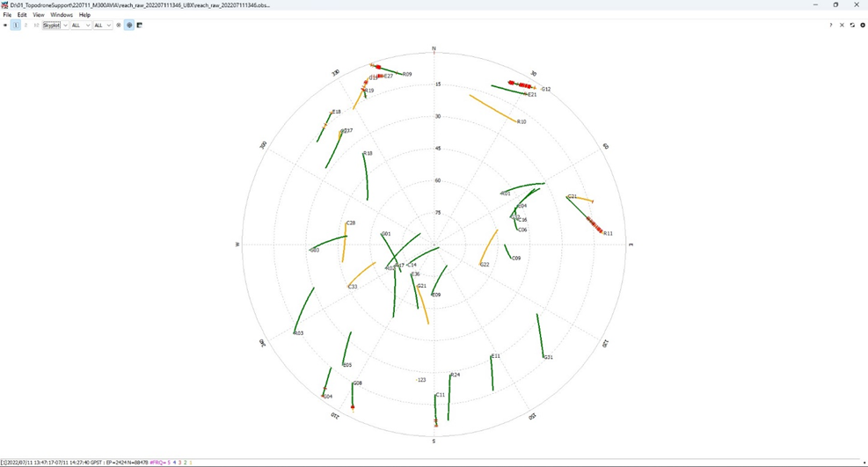Click satellite label C11 on skyplot
The height and width of the screenshot is (467, 868).
[441, 395]
